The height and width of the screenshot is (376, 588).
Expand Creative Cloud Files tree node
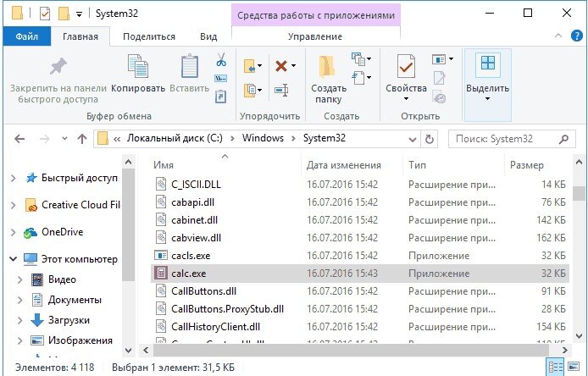click(x=14, y=205)
